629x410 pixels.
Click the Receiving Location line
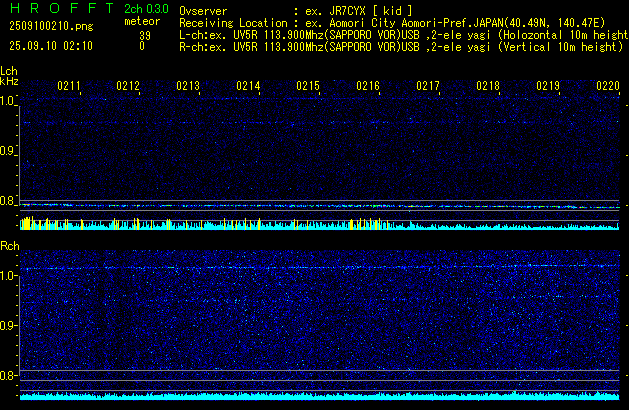tap(392, 23)
